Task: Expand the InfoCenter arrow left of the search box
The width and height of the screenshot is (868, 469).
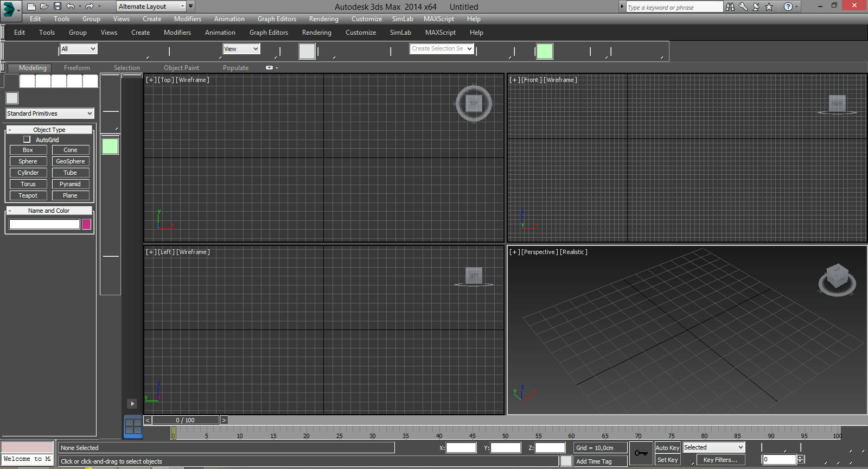Action: point(622,7)
